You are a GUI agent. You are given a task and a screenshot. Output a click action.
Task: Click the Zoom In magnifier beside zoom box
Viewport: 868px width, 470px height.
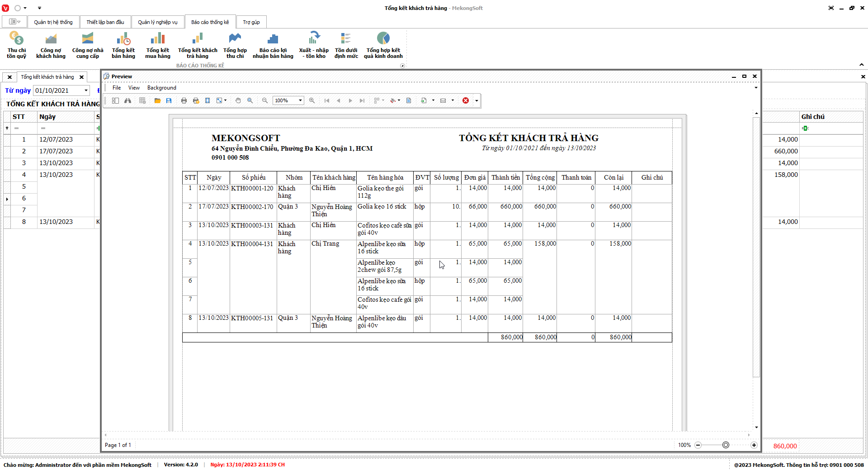click(312, 100)
